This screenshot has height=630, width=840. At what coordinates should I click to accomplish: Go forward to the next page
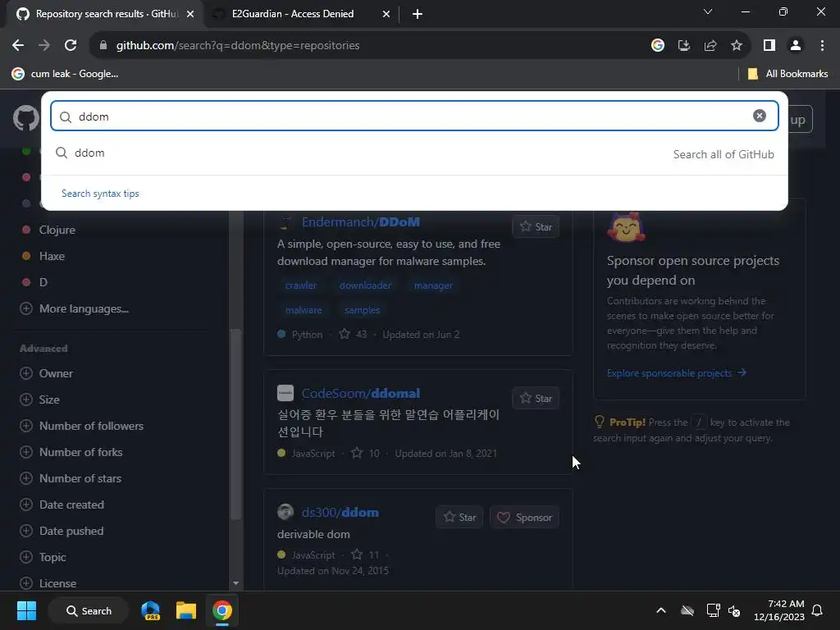[44, 46]
